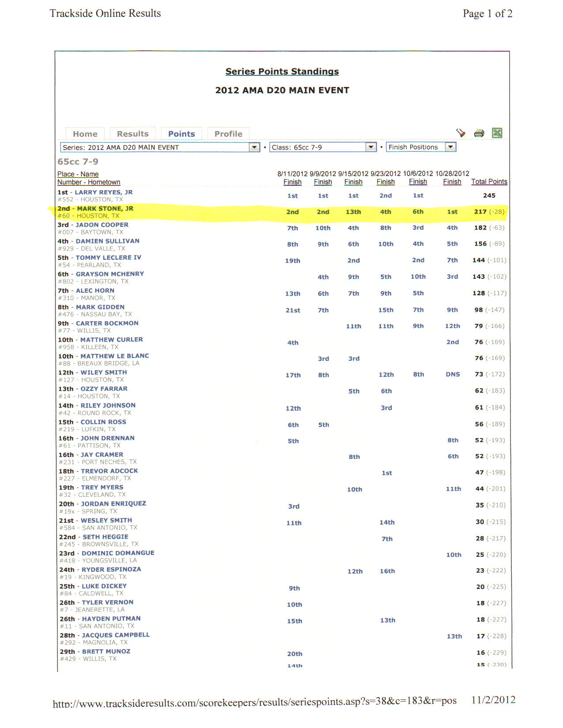Open the Finish Positions dropdown
Image resolution: width=563 pixels, height=728 pixels.
point(450,147)
